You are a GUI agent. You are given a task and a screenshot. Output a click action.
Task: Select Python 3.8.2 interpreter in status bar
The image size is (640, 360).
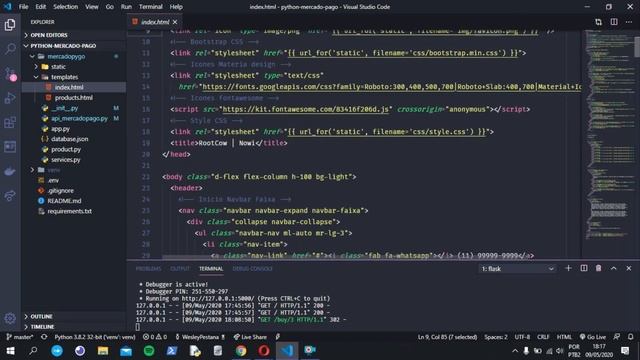pos(95,337)
